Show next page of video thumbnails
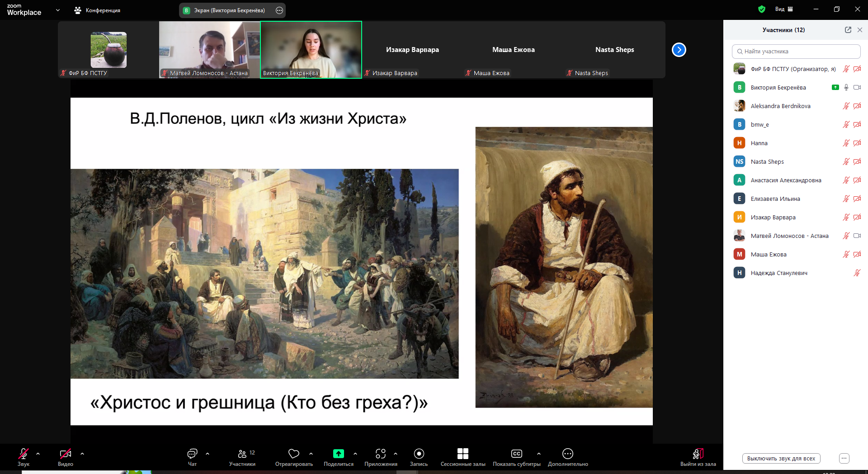The width and height of the screenshot is (868, 474). [679, 50]
